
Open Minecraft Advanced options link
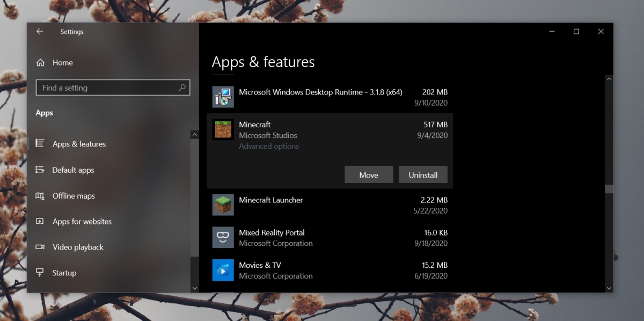coord(269,146)
